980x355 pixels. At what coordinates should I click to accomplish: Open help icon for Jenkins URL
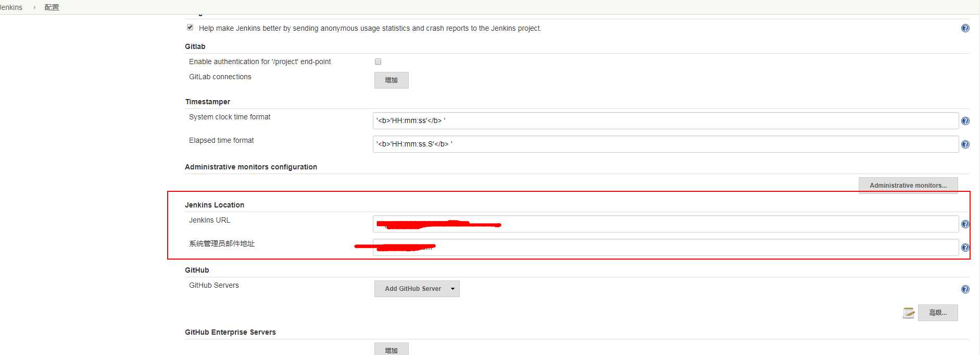[x=965, y=224]
